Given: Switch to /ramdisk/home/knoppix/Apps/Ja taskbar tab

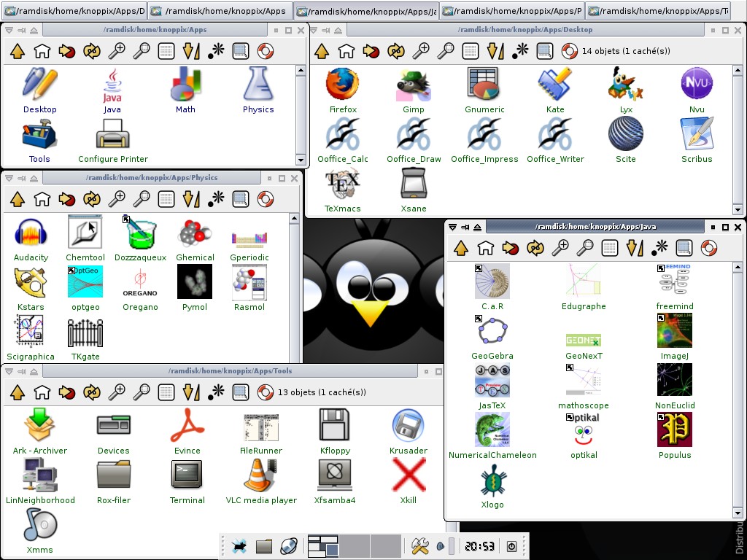Looking at the screenshot, I should (366, 11).
